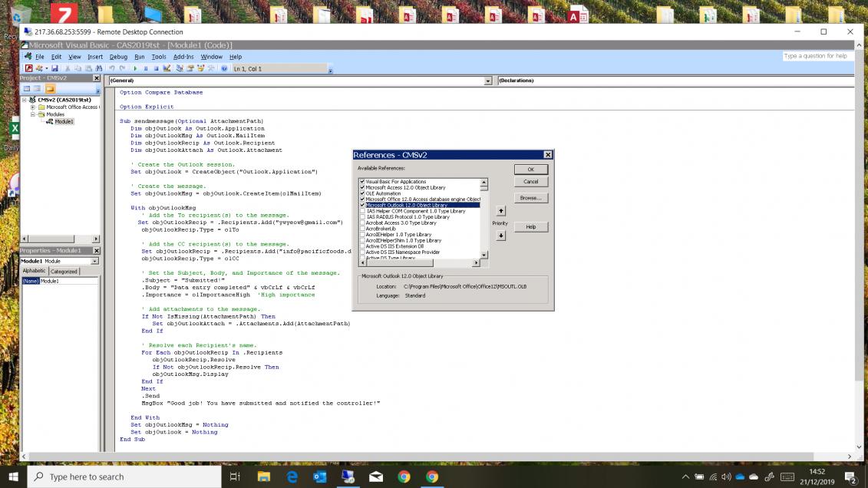Click the Run Sub green play icon
Screen dimensions: 868x488
135,68
